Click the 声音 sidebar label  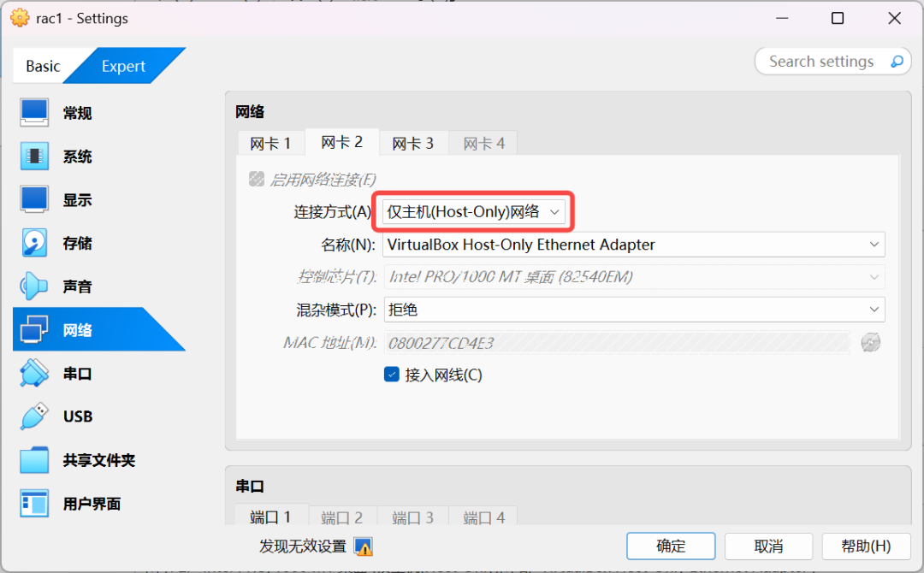[77, 286]
